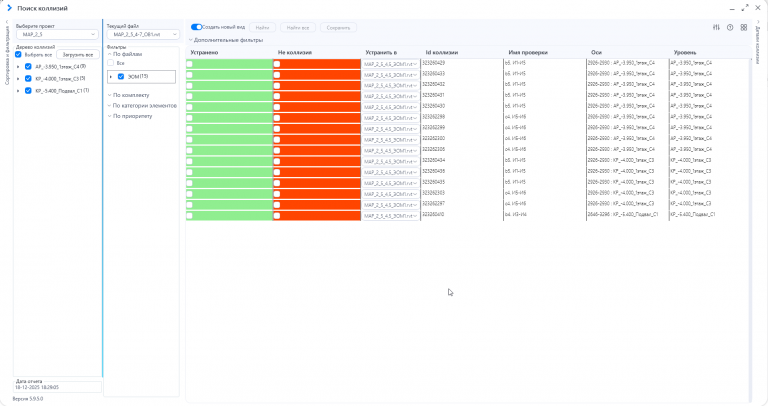
Task: Tick Устранено checkbox in first green cell
Action: click(190, 64)
